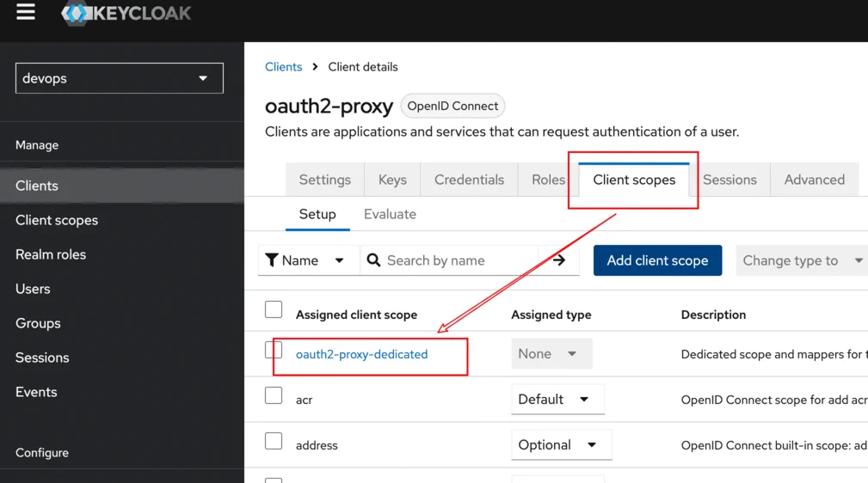The image size is (868, 483).
Task: Open the oauth2-proxy-dedicated scope link
Action: coord(361,354)
